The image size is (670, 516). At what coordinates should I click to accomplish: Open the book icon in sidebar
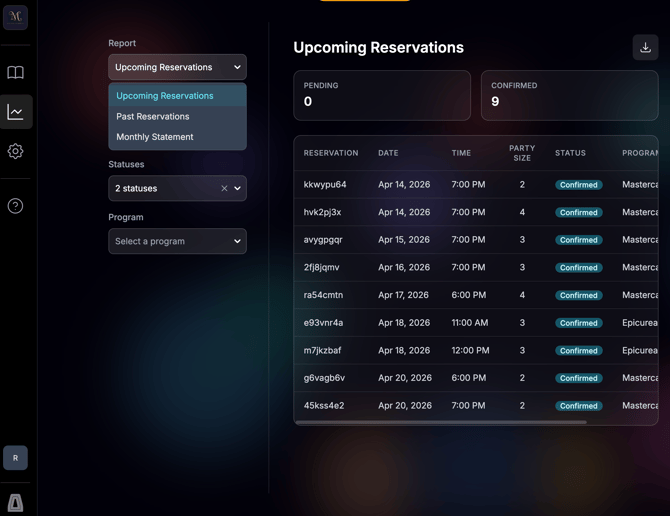(15, 73)
